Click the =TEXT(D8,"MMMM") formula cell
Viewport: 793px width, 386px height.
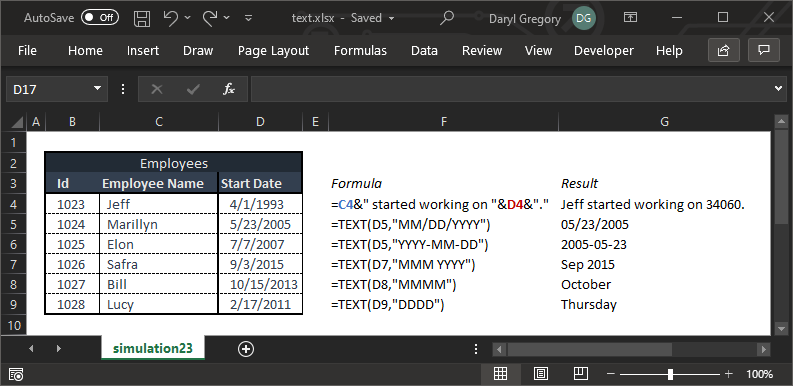[444, 284]
